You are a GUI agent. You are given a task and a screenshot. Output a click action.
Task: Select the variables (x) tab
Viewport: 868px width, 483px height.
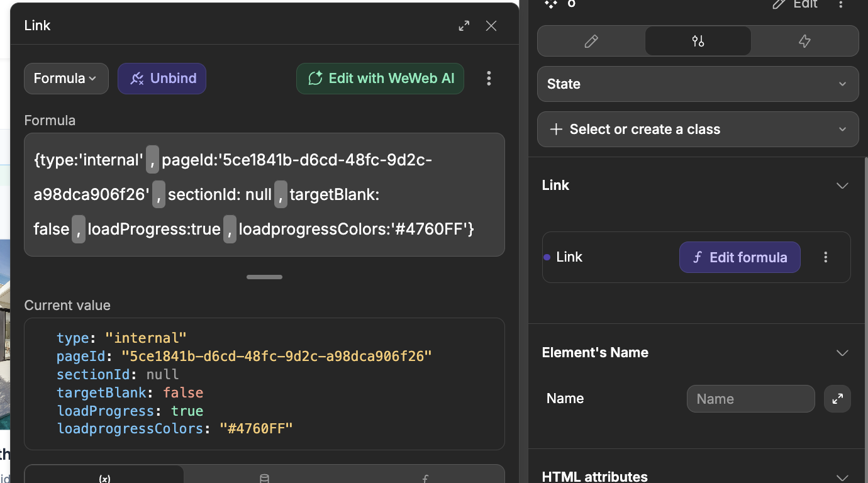(x=104, y=478)
